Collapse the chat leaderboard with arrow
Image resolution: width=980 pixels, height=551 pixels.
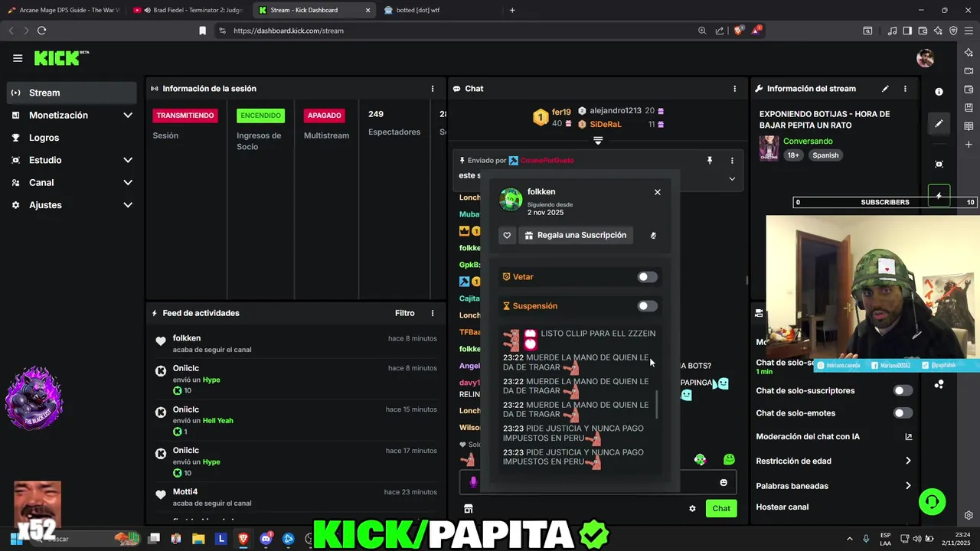598,141
